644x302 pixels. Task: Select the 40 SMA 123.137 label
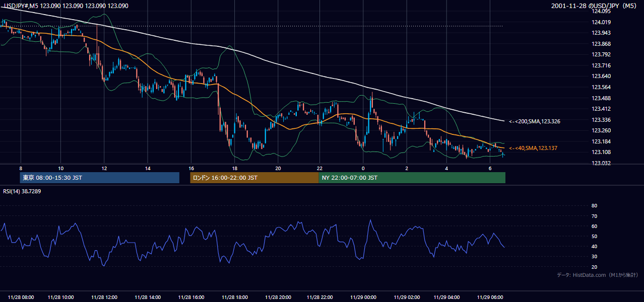[534, 148]
